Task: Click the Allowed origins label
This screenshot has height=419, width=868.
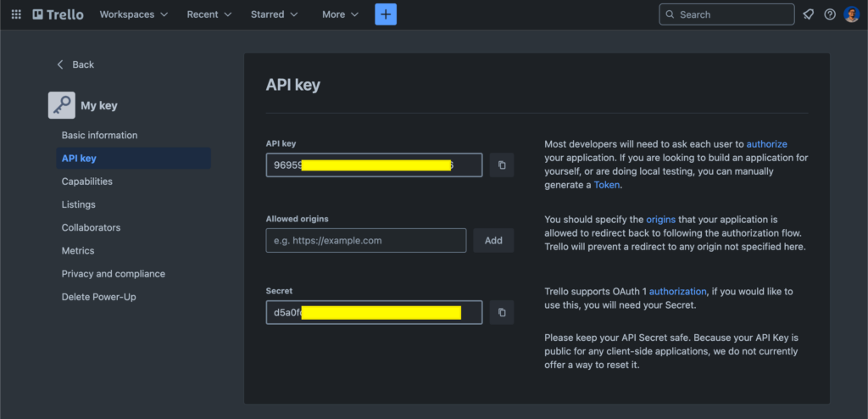Action: [x=298, y=219]
